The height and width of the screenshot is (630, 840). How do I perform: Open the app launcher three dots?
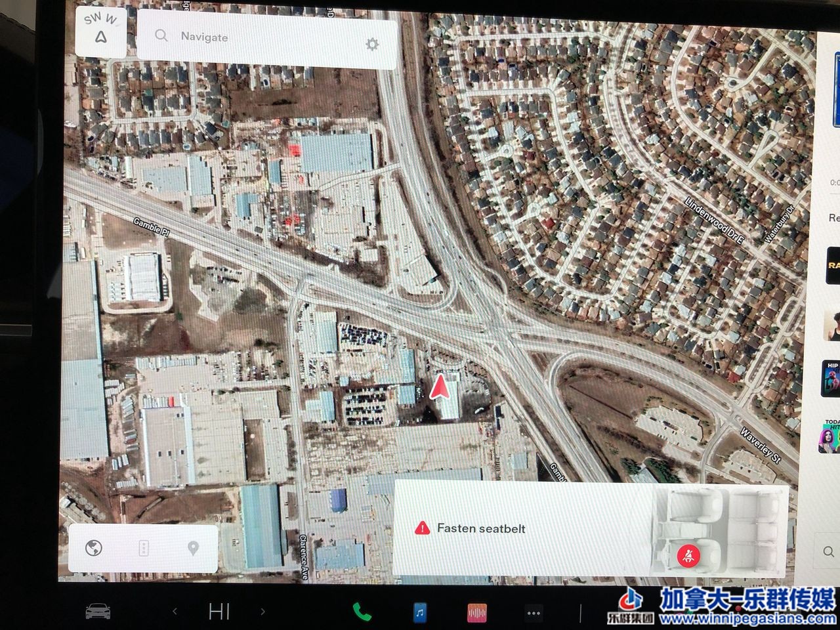[x=534, y=614]
